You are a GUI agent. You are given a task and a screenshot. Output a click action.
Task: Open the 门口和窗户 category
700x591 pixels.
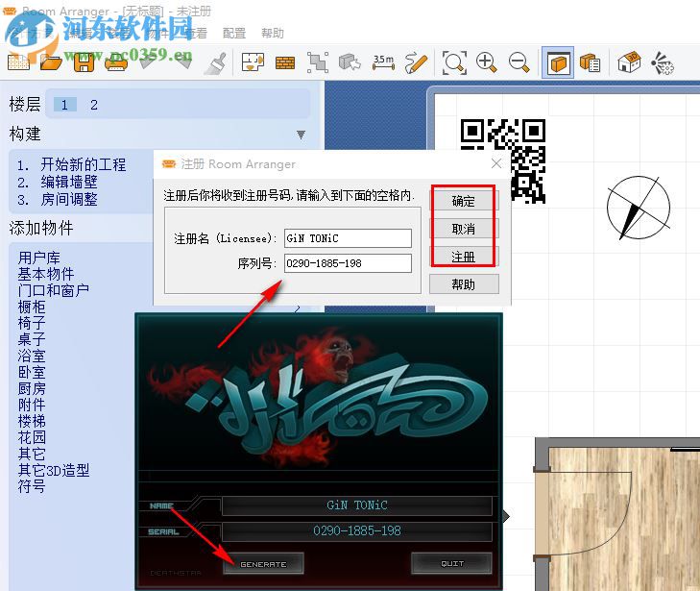[x=54, y=290]
